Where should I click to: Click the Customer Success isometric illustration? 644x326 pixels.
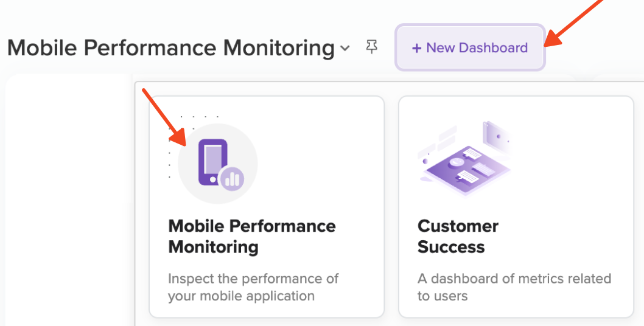tap(464, 158)
